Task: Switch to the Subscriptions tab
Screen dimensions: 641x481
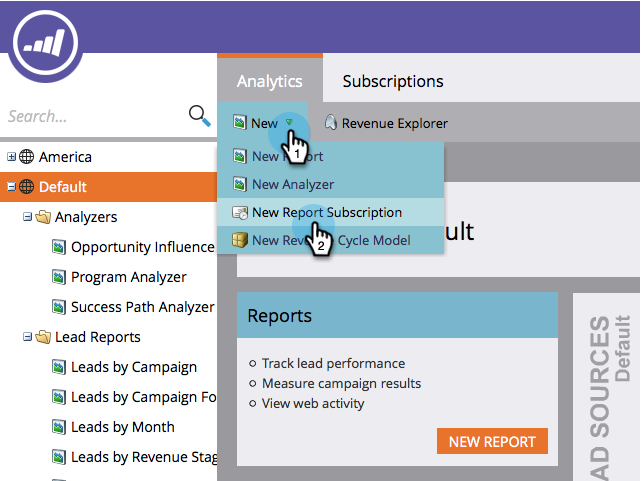Action: [x=392, y=81]
